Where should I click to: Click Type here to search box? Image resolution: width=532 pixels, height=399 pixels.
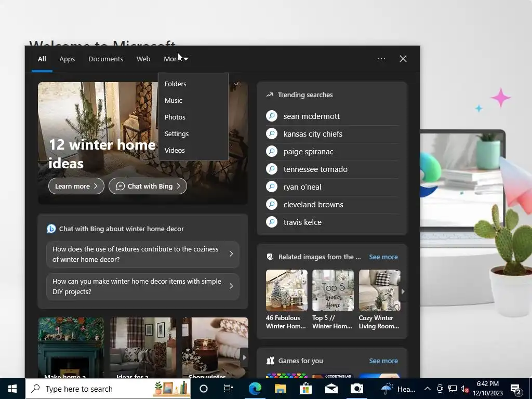(x=108, y=389)
